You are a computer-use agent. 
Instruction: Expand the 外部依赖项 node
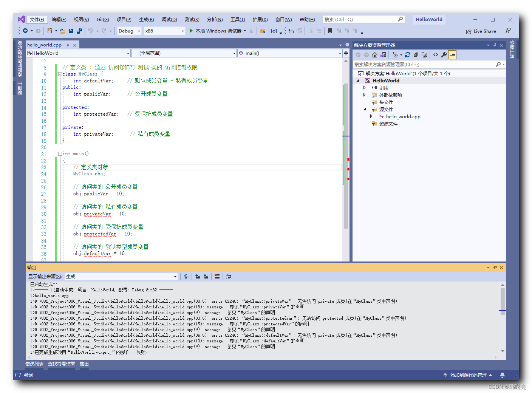365,95
